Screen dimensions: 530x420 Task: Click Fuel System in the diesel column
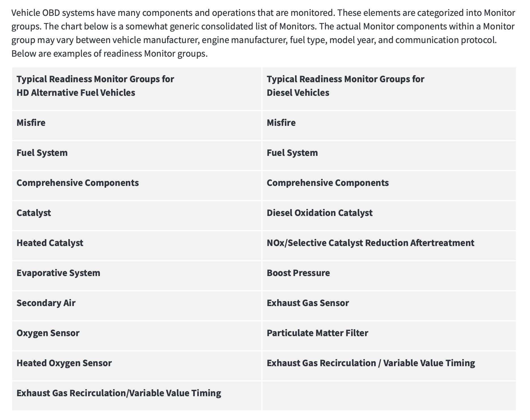292,153
